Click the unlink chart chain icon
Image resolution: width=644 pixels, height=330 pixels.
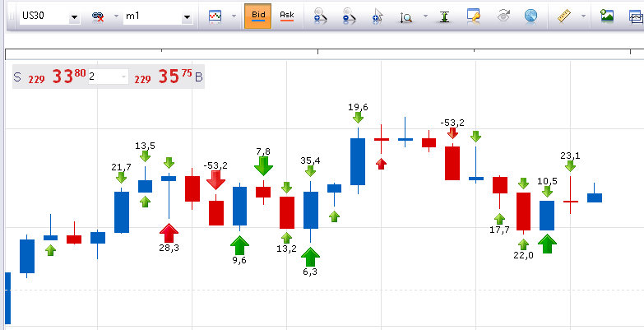click(x=98, y=16)
